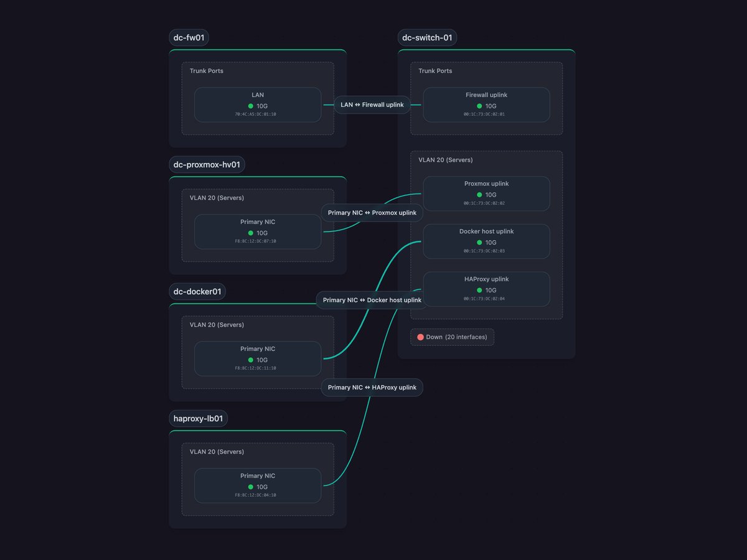This screenshot has width=747, height=560.
Task: Click MAC address 00:1C:73:DC:02:01
Action: [484, 114]
